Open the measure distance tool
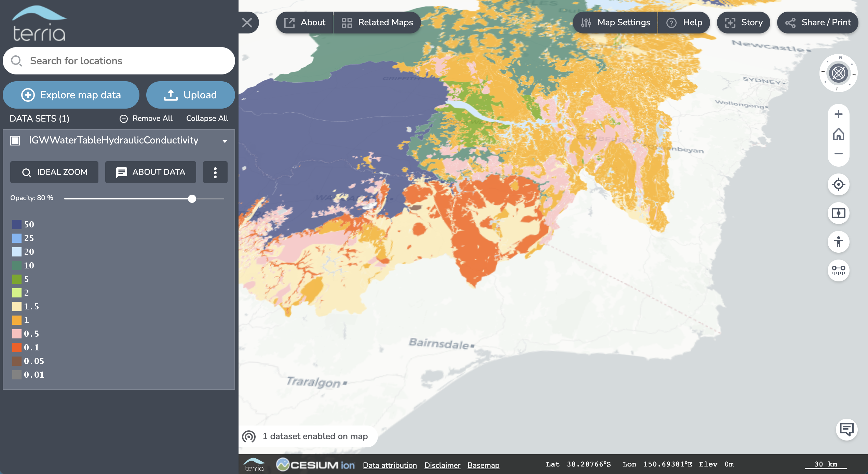868x474 pixels. click(x=838, y=270)
